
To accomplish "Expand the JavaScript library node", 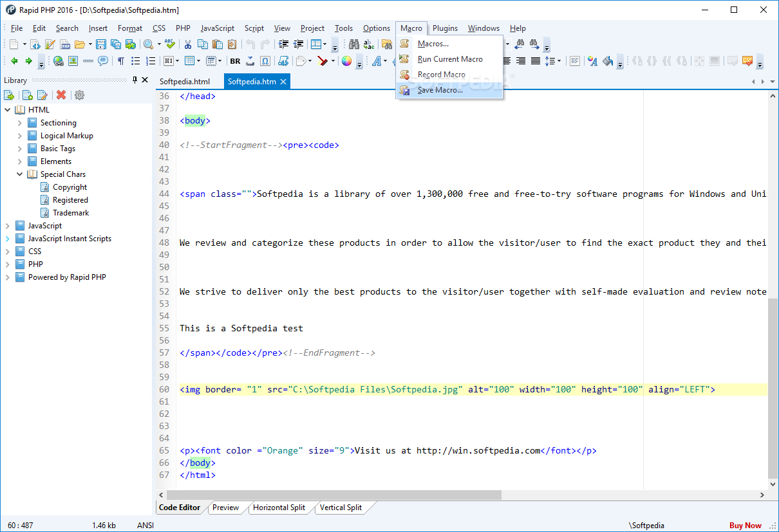I will [8, 226].
